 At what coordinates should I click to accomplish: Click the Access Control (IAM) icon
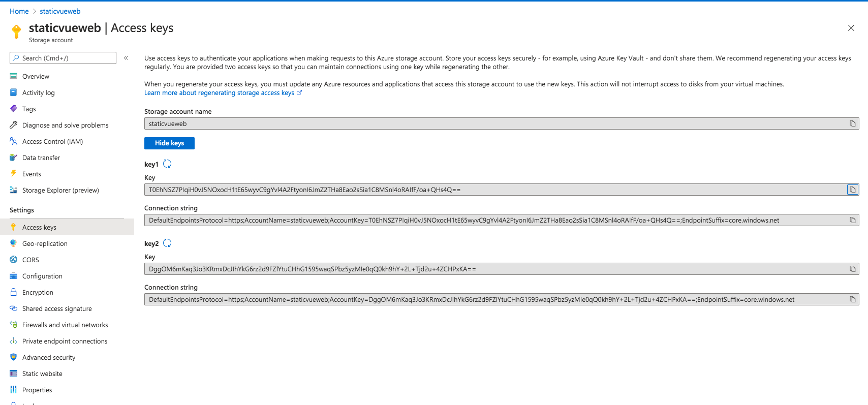point(14,141)
